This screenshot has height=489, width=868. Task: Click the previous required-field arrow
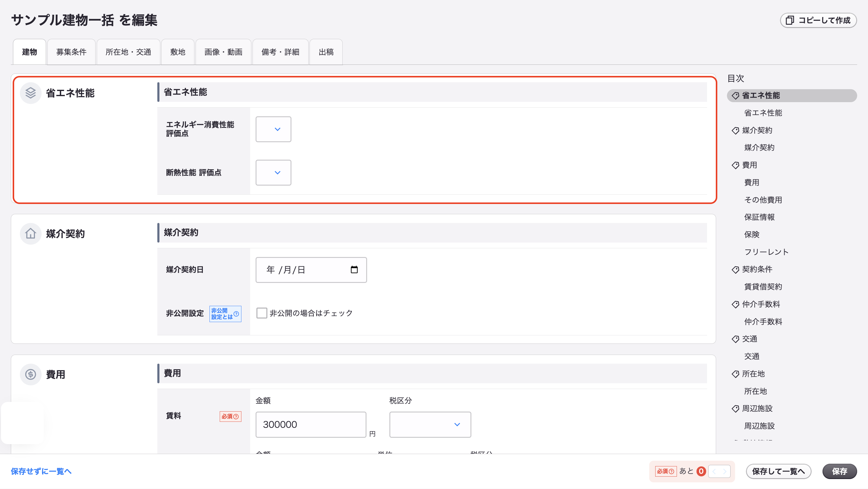click(x=714, y=471)
